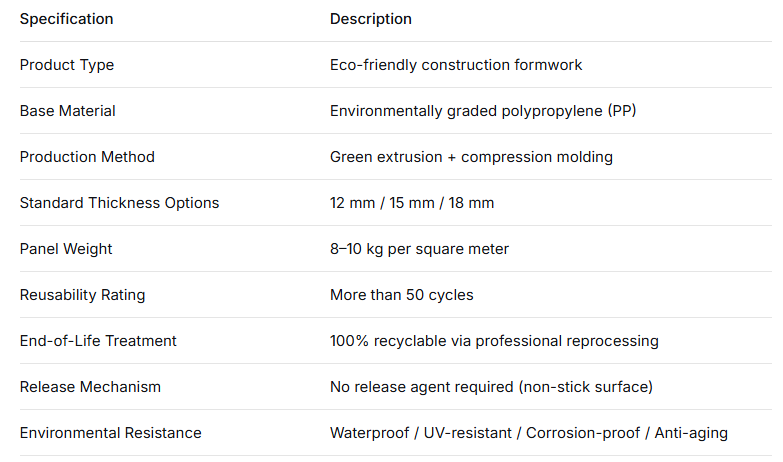Click the "Description" column header
Image resolution: width=783 pixels, height=462 pixels.
click(x=370, y=19)
